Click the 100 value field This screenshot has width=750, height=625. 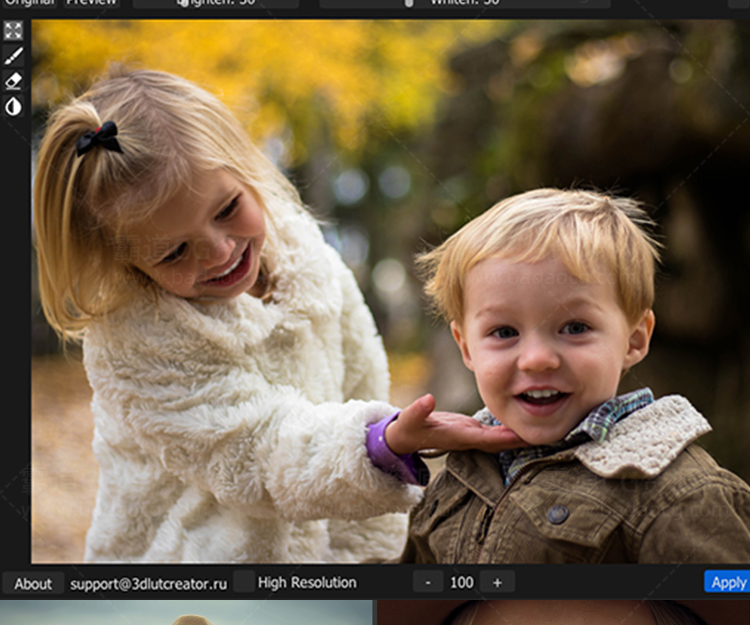[x=462, y=582]
